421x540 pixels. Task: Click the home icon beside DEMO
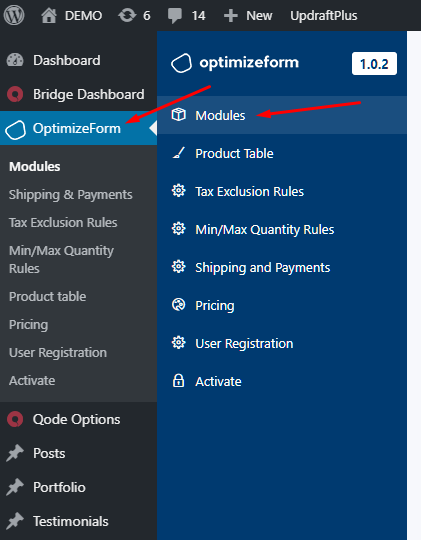[x=49, y=15]
